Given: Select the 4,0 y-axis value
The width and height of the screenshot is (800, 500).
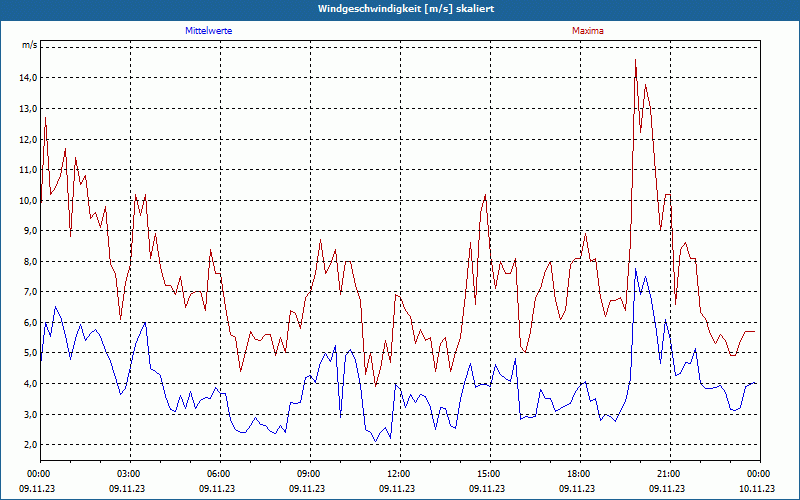Looking at the screenshot, I should point(31,384).
